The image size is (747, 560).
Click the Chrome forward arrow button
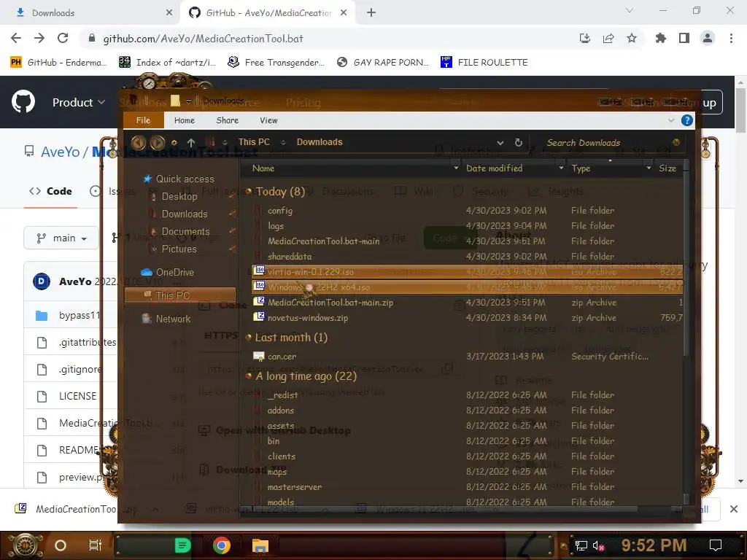(39, 38)
